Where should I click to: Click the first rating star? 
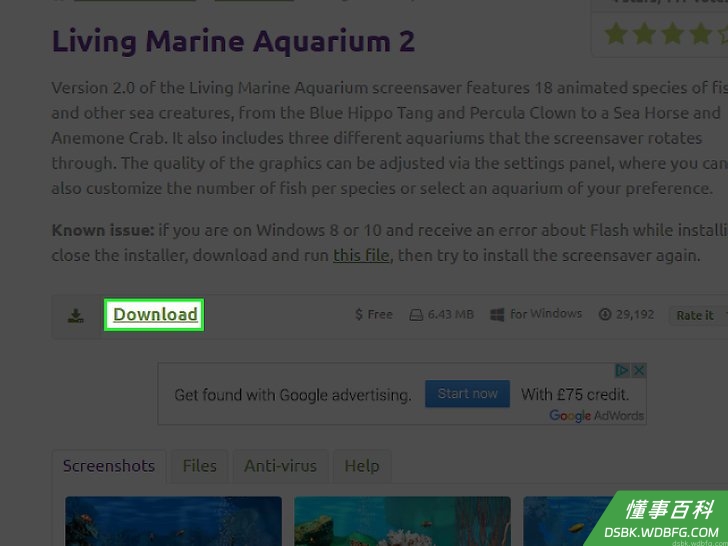coord(616,35)
